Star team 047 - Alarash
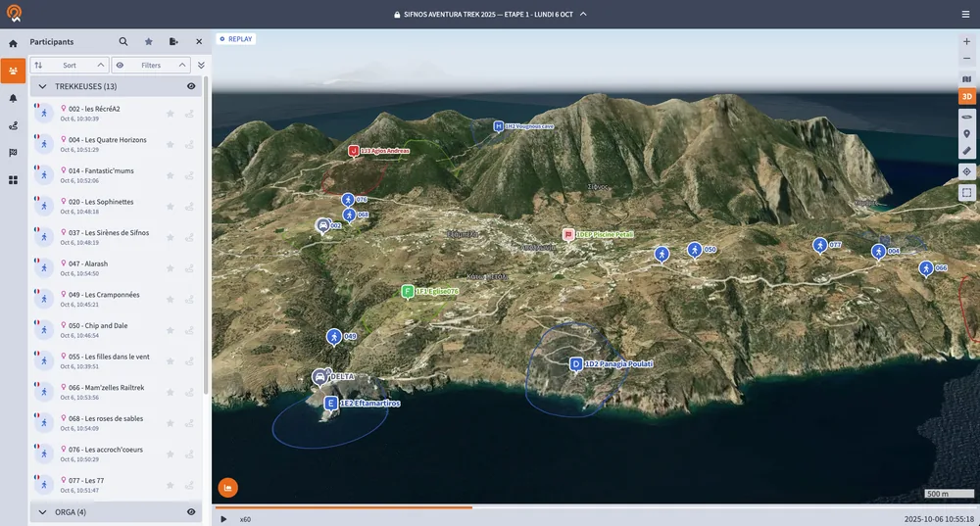This screenshot has width=980, height=526. coord(170,268)
